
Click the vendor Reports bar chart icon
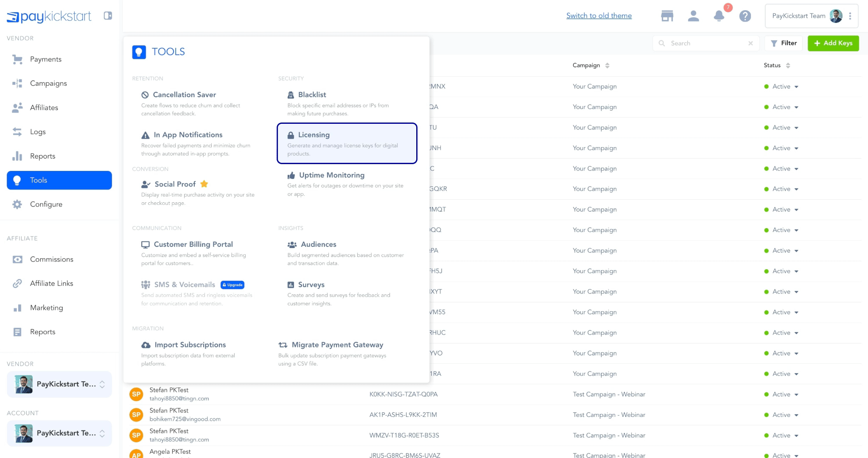(x=17, y=156)
